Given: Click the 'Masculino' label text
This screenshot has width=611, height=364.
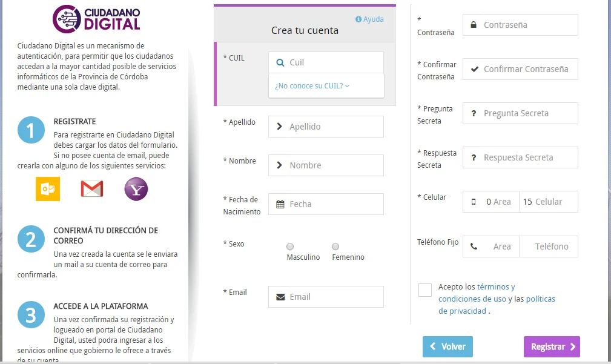Looking at the screenshot, I should [303, 257].
